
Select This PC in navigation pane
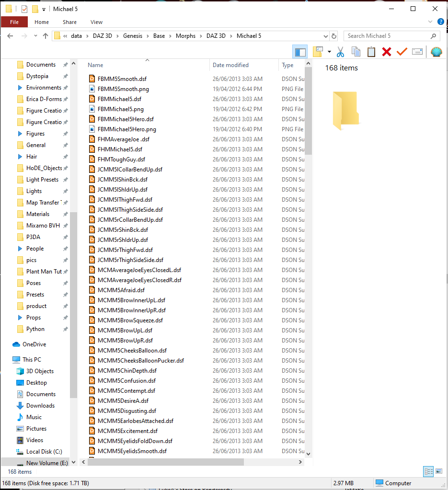point(32,360)
